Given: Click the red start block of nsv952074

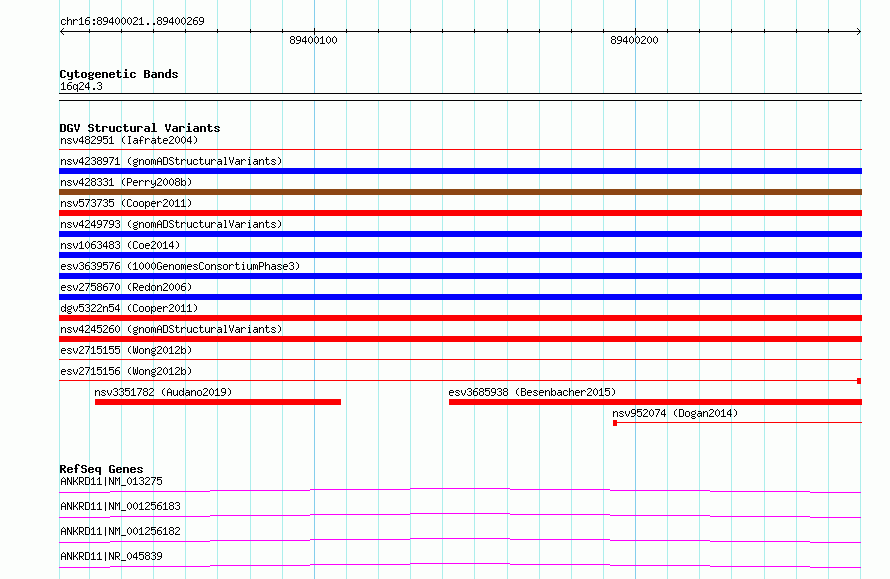Looking at the screenshot, I should coord(615,423).
